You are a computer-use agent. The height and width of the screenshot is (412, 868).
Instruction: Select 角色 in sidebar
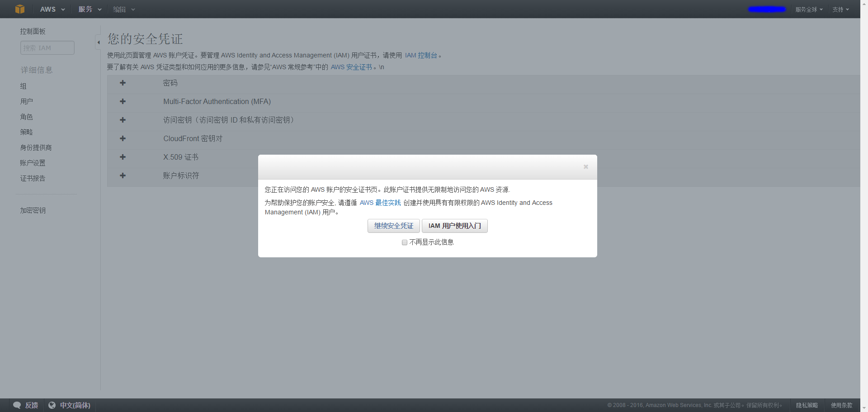coord(27,117)
